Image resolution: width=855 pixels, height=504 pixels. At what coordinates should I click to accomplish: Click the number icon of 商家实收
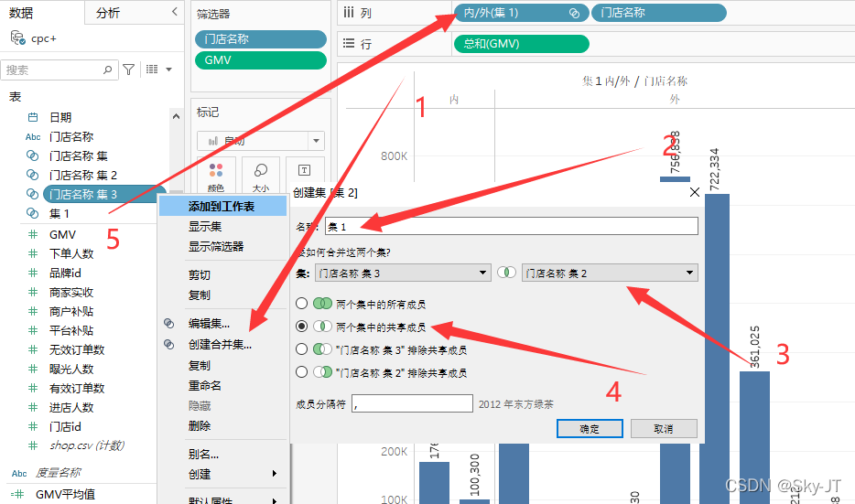33,292
